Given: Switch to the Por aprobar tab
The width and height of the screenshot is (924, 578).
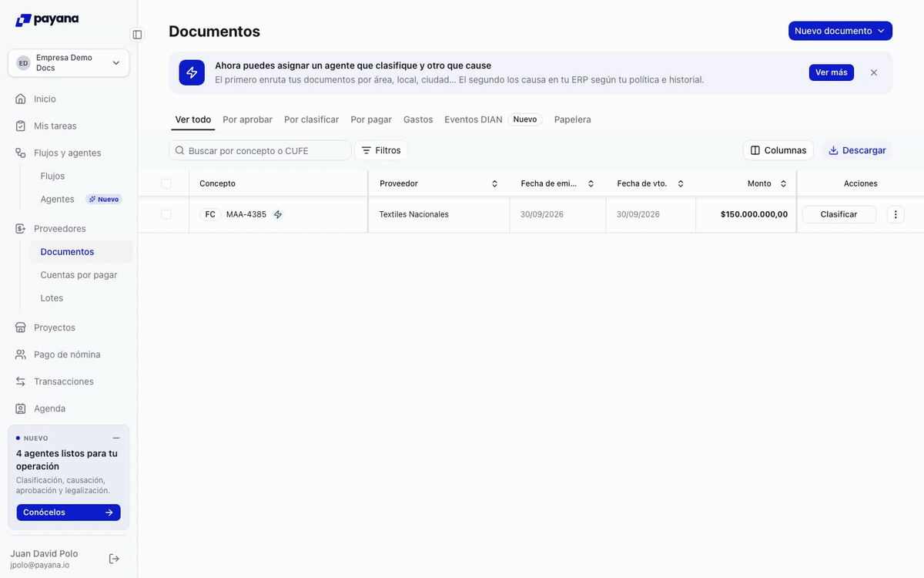Looking at the screenshot, I should tap(247, 119).
